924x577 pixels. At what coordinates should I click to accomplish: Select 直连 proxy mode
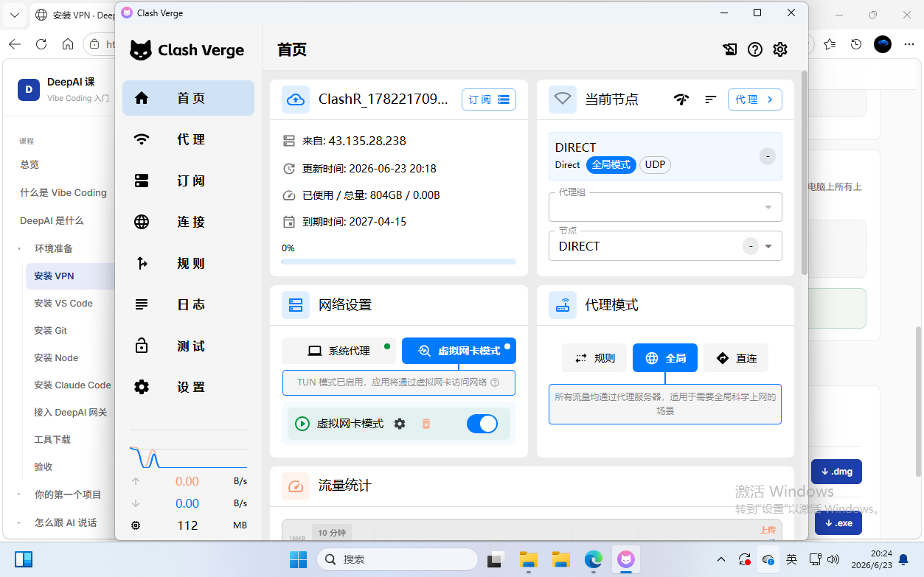coord(736,358)
